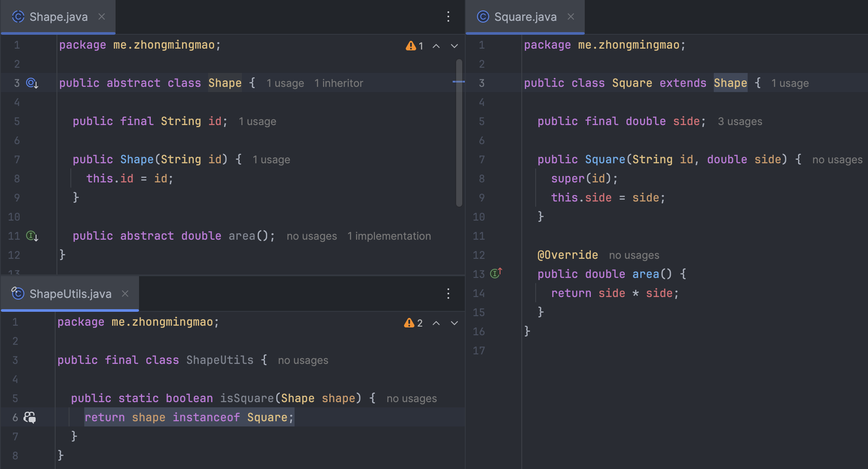The height and width of the screenshot is (469, 868).
Task: Go to next highlighted error in ShapeUtils.java
Action: tap(454, 323)
